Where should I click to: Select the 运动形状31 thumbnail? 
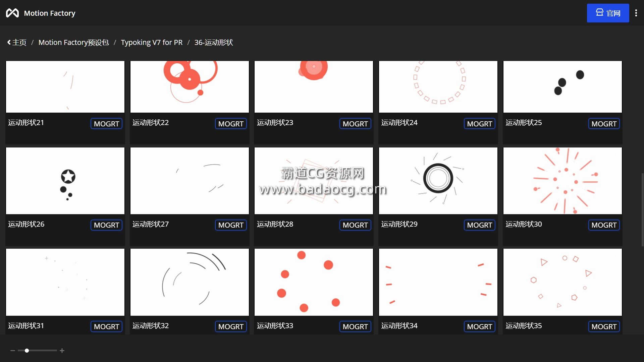tap(65, 282)
